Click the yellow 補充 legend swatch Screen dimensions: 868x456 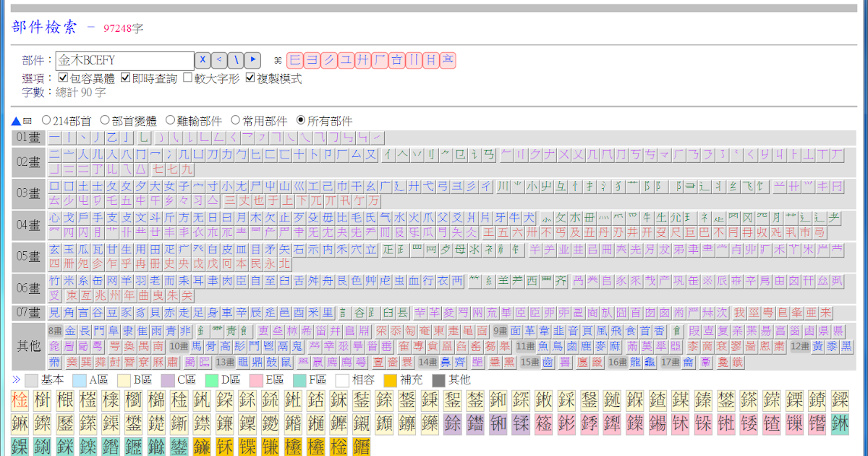[390, 379]
